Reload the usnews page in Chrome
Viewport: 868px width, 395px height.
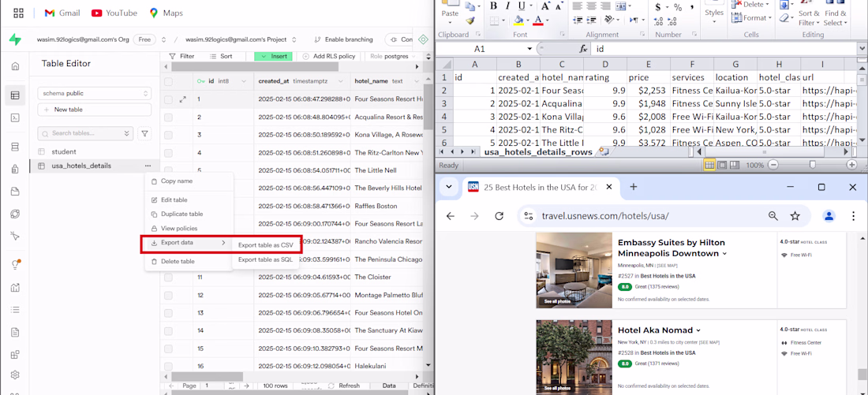point(499,216)
